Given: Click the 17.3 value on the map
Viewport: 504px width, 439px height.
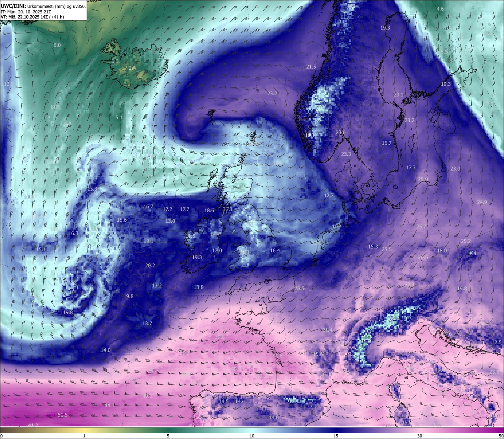Looking at the screenshot, I should pyautogui.click(x=411, y=168).
